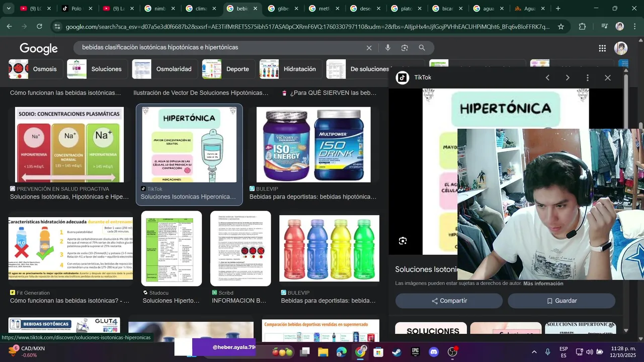Screen dimensions: 644x362
Task: Open the related SOLUCIONES image at panel bottom
Action: (431, 328)
